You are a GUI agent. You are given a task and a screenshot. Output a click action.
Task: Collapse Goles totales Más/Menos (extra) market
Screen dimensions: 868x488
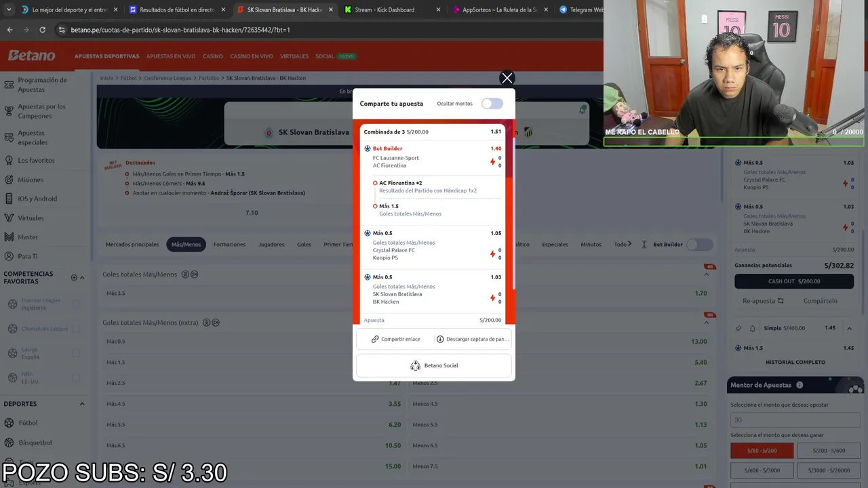click(706, 323)
